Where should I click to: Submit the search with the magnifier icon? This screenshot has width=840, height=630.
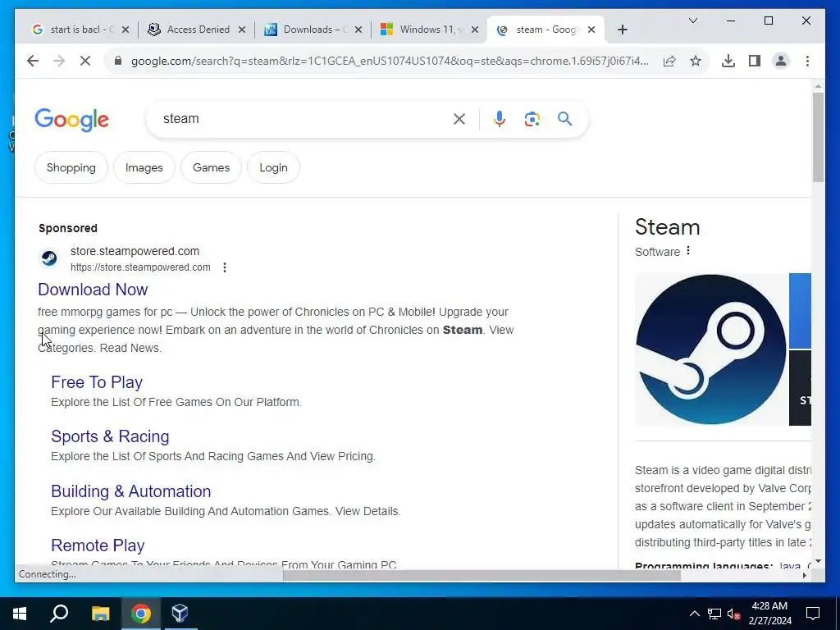coord(564,118)
